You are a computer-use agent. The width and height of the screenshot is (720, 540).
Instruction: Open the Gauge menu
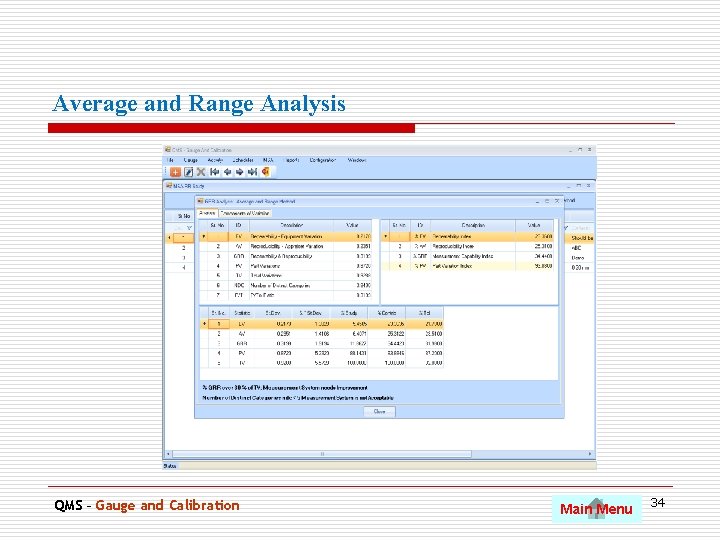(191, 160)
